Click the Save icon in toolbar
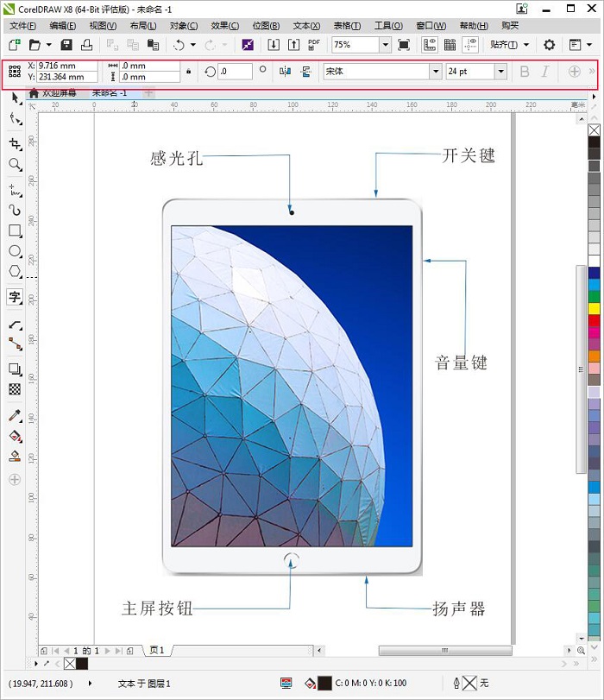Screen dimensions: 604x700 pyautogui.click(x=66, y=44)
